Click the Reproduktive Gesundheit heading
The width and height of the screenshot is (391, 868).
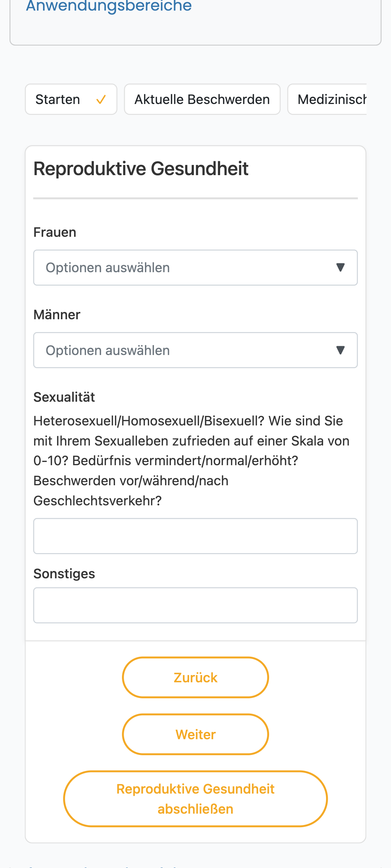coord(141,169)
